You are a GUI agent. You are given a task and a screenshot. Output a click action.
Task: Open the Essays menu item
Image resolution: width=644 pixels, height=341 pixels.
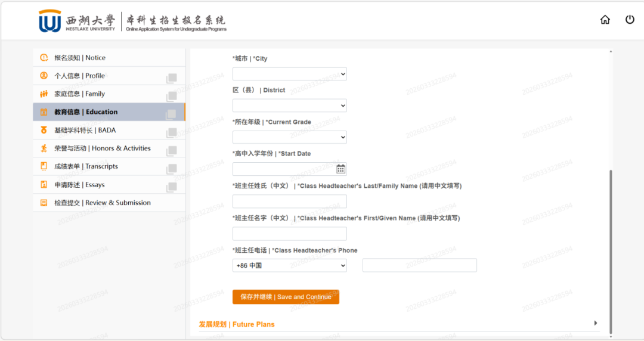(109, 184)
